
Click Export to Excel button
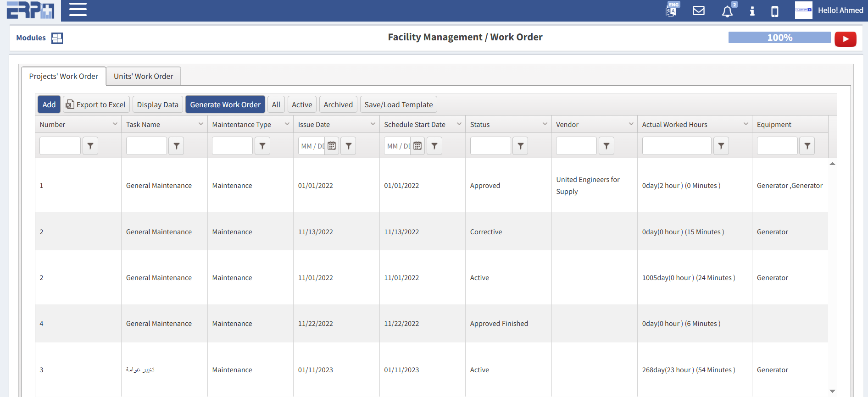point(96,105)
